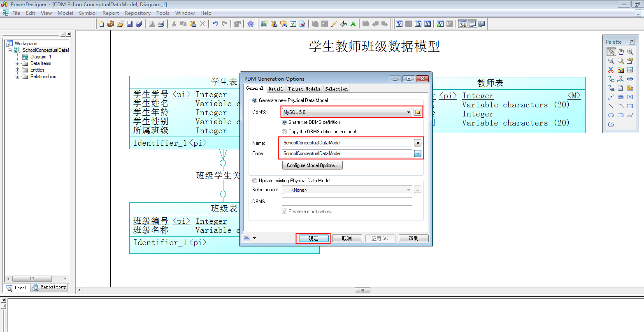Switch to the Local browser tab

[x=16, y=288]
